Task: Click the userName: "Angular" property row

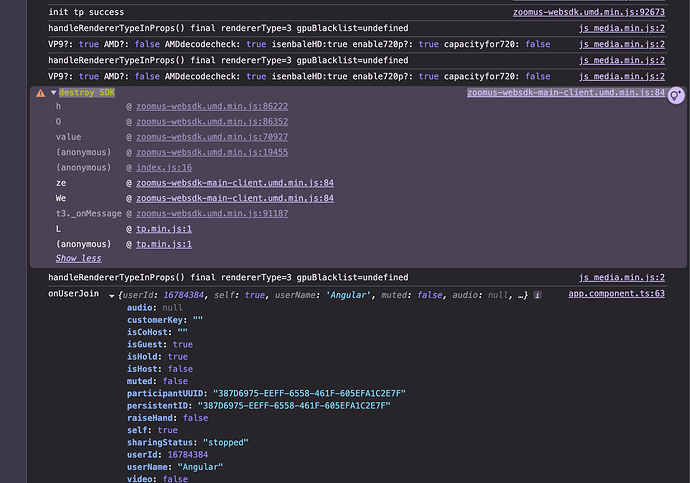Action: pyautogui.click(x=175, y=467)
